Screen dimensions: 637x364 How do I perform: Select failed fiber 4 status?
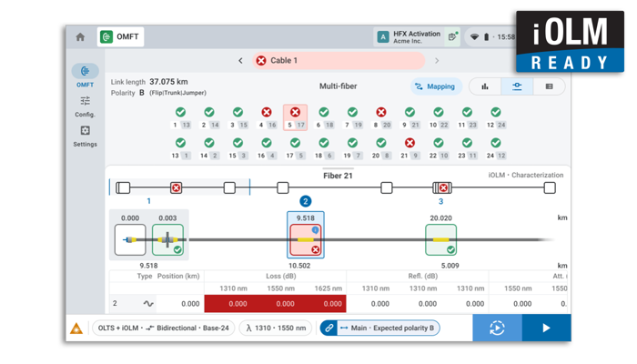coord(267,112)
